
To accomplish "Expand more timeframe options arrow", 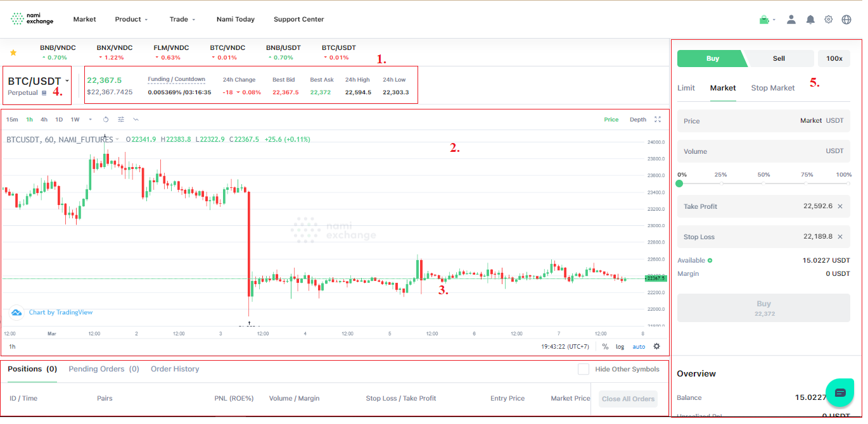I will coord(90,120).
